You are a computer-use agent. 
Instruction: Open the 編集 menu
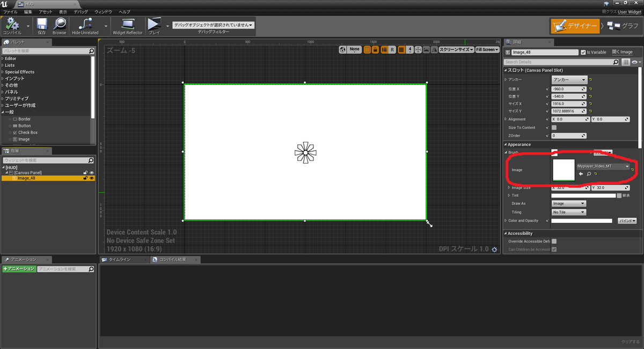click(28, 11)
